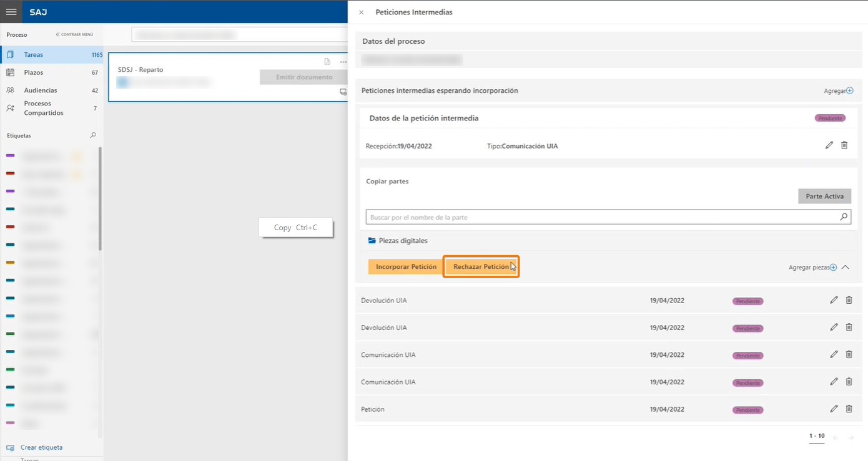Delete the Petición row with its trash icon
The image size is (868, 461).
(x=849, y=409)
